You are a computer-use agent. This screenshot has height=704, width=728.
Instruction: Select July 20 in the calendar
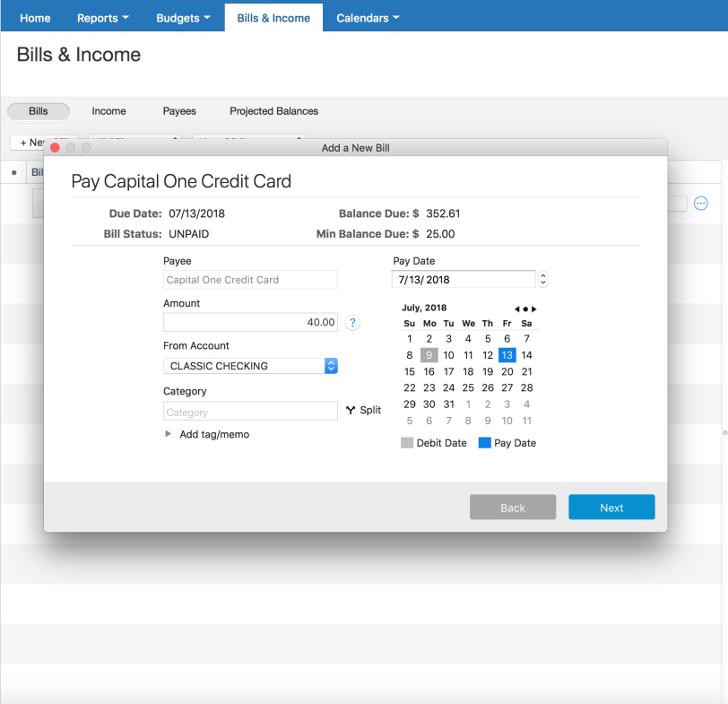click(x=507, y=371)
